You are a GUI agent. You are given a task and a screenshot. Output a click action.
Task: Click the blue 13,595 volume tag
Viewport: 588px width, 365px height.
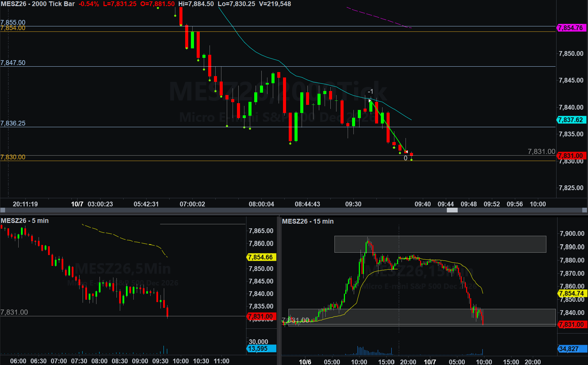[261, 348]
